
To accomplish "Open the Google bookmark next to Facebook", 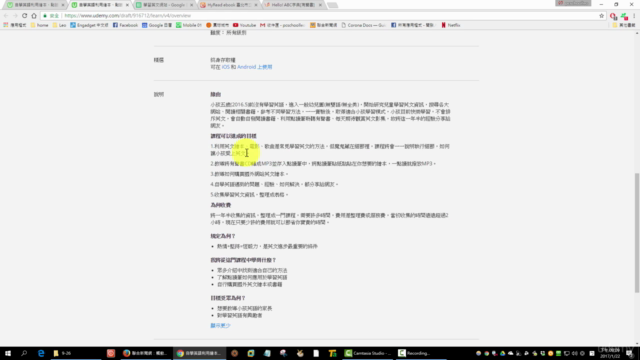I will click(x=157, y=25).
